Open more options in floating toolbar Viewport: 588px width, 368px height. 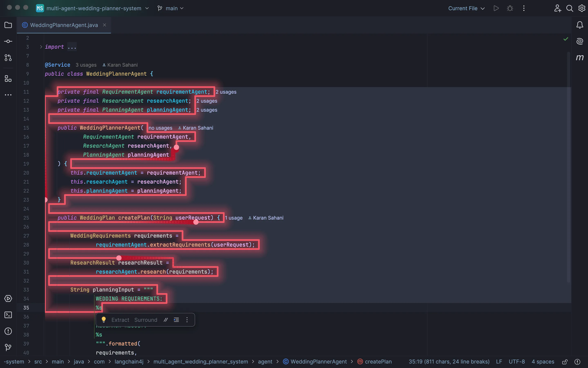tap(187, 320)
